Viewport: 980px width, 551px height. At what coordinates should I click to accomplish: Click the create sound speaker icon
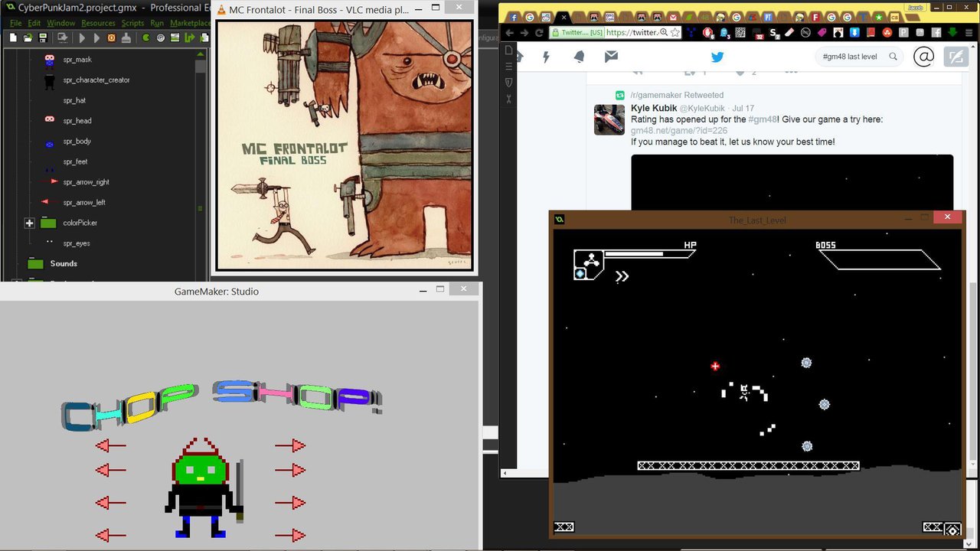(x=160, y=37)
